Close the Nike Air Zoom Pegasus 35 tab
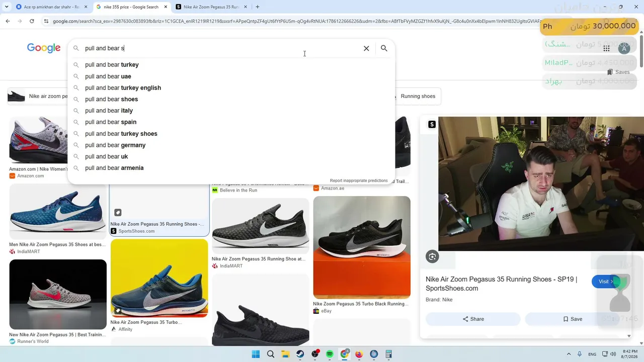 point(246,7)
